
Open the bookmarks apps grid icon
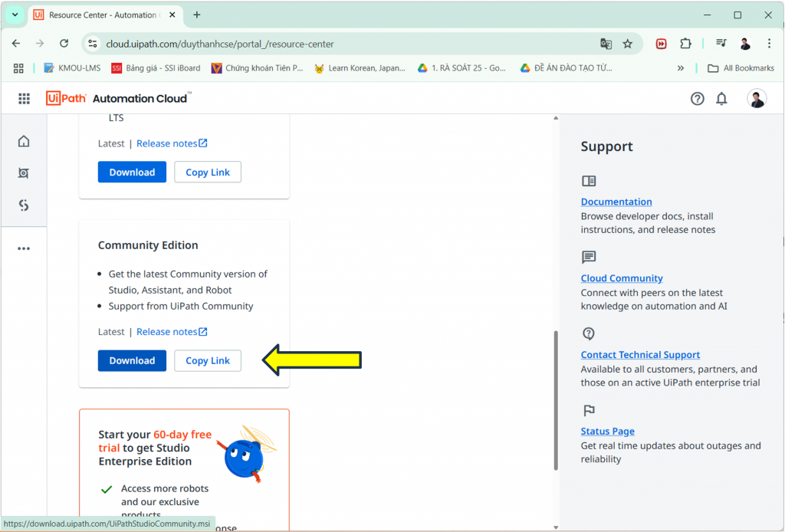18,68
